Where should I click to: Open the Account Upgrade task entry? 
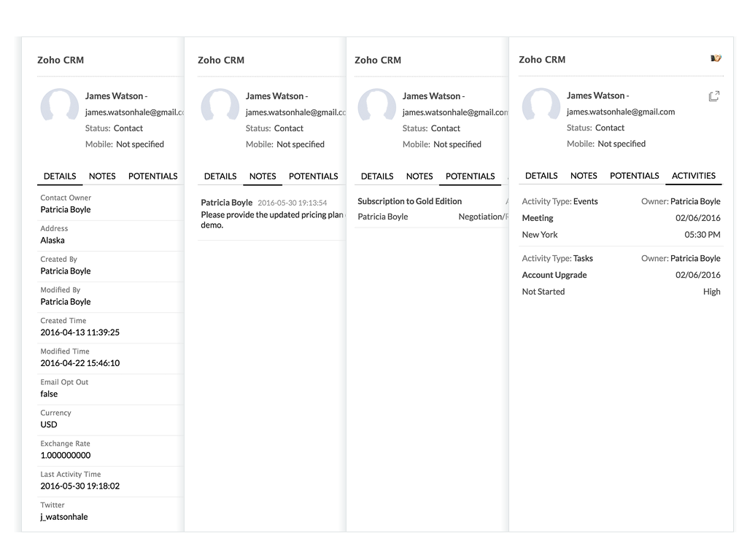click(554, 275)
